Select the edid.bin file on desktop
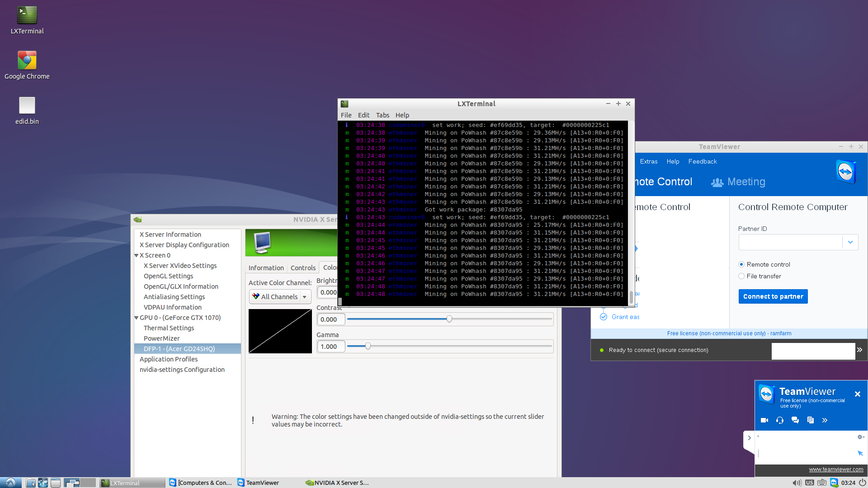The image size is (868, 488). click(x=27, y=111)
